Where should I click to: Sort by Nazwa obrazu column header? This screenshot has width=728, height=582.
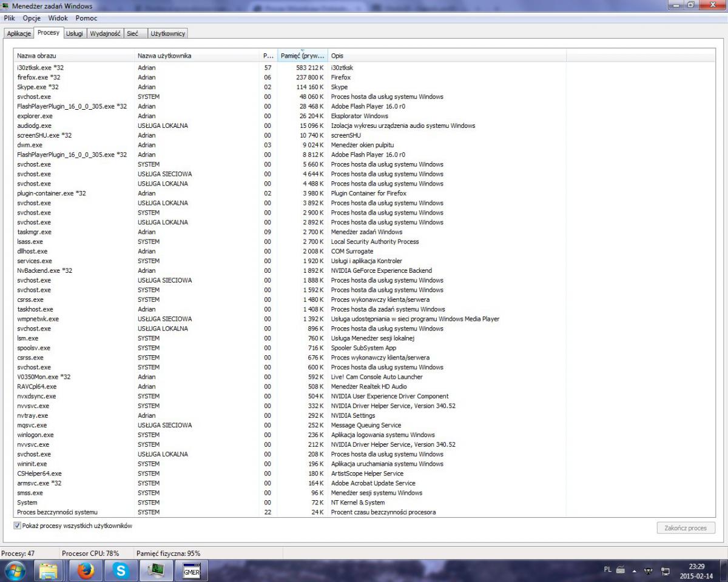(x=74, y=56)
